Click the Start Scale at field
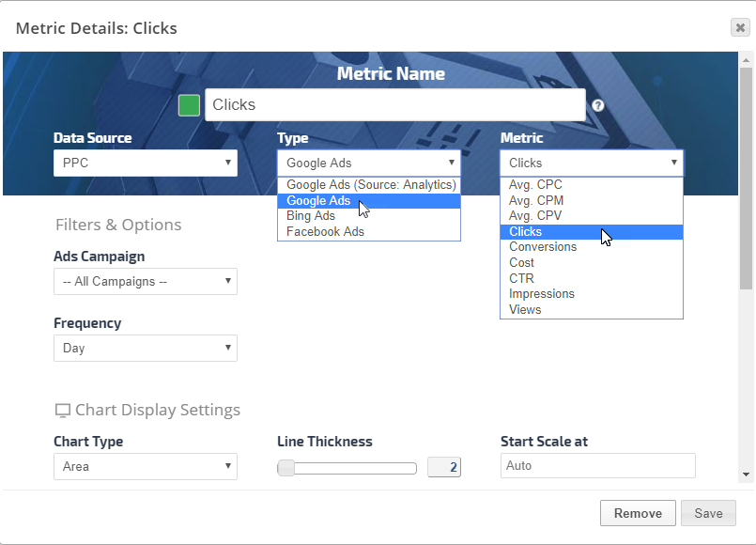Screen dimensions: 756x545 597,466
